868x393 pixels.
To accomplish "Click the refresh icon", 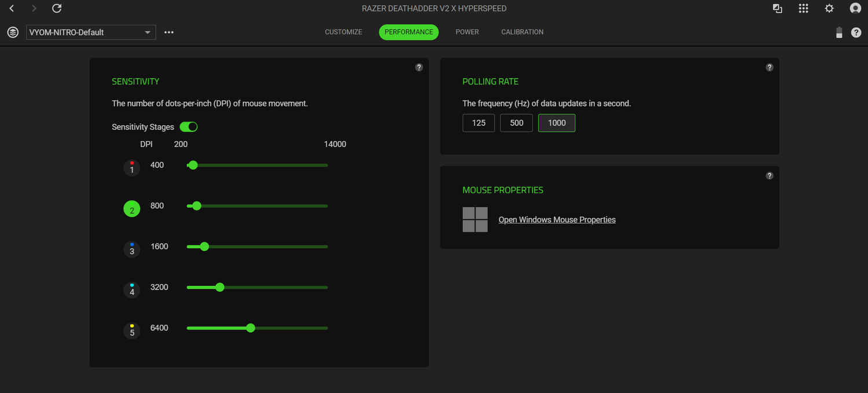I will coord(56,8).
